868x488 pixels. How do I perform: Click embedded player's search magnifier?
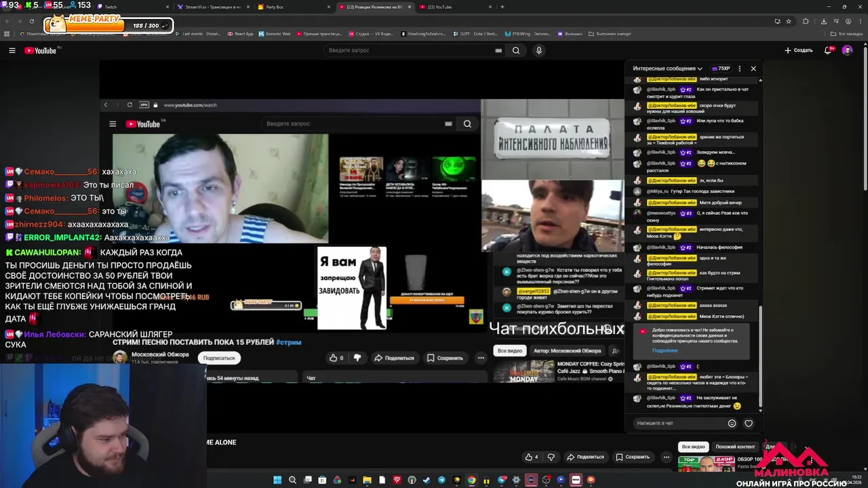(x=467, y=123)
